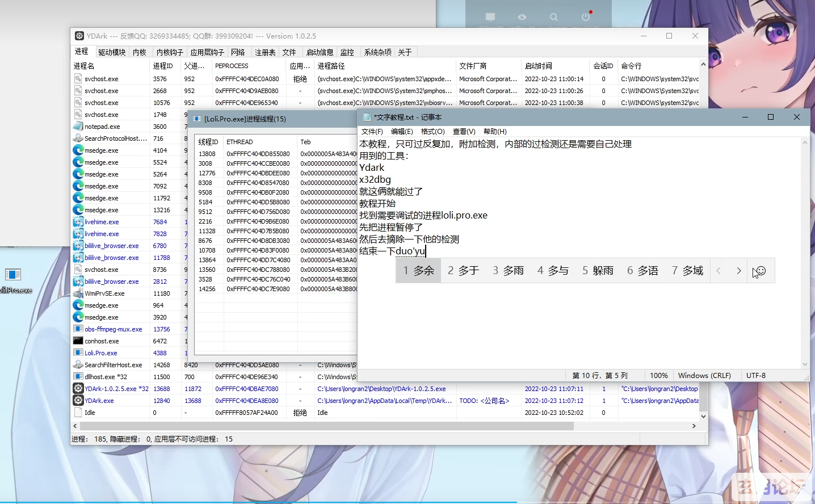Click the obs-ffmpeg-mux.exe process icon
Viewport: 815px width, 504px height.
coord(78,329)
